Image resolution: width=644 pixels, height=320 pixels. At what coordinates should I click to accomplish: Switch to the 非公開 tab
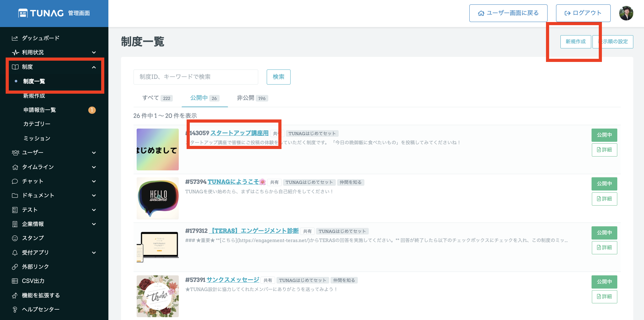tap(252, 98)
